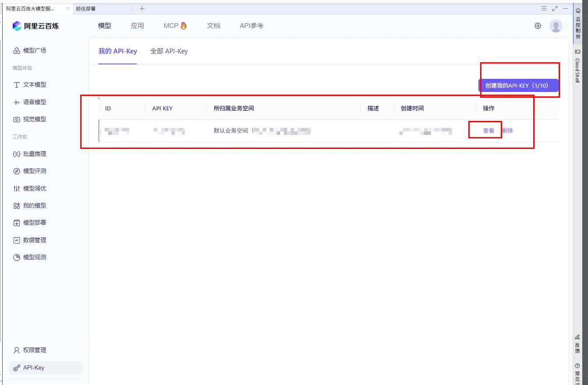Open 模型广场 in the sidebar

pos(30,50)
